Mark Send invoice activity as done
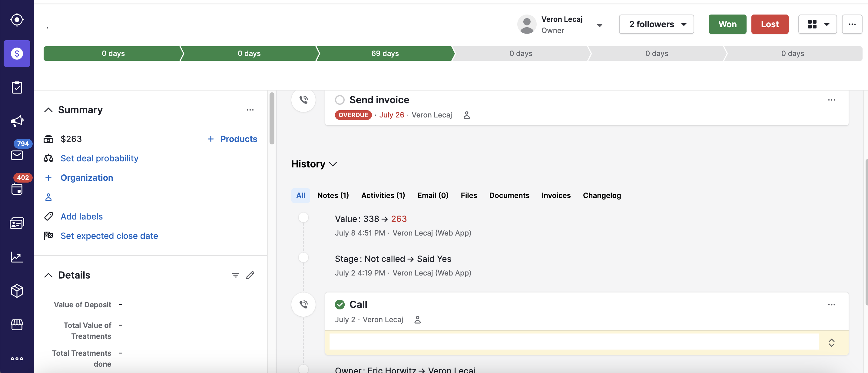Image resolution: width=868 pixels, height=373 pixels. [340, 100]
